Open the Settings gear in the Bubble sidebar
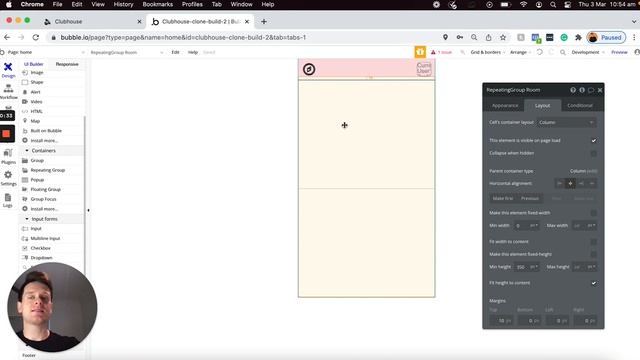This screenshot has width=640, height=360. click(x=8, y=178)
